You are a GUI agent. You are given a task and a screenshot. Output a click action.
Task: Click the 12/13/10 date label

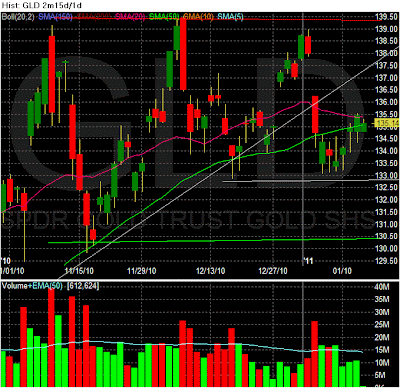[x=210, y=270]
